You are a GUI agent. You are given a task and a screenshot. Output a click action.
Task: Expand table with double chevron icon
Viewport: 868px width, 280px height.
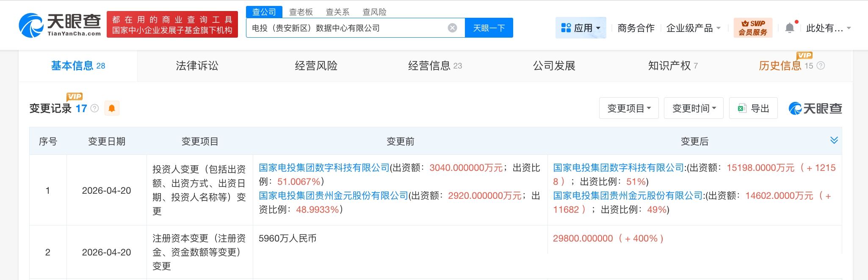834,140
